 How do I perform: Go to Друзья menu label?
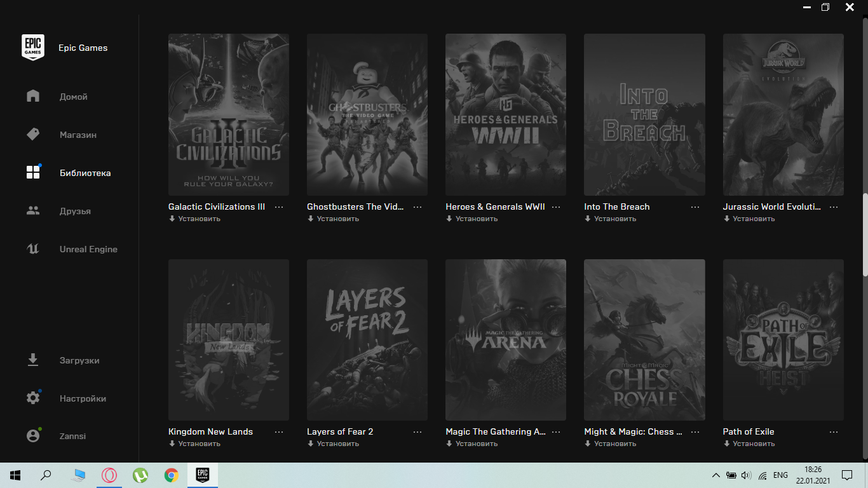click(x=75, y=211)
